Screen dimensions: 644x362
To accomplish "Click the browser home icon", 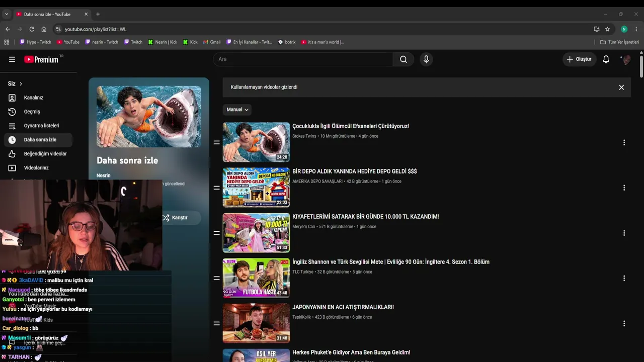I will coord(44,29).
